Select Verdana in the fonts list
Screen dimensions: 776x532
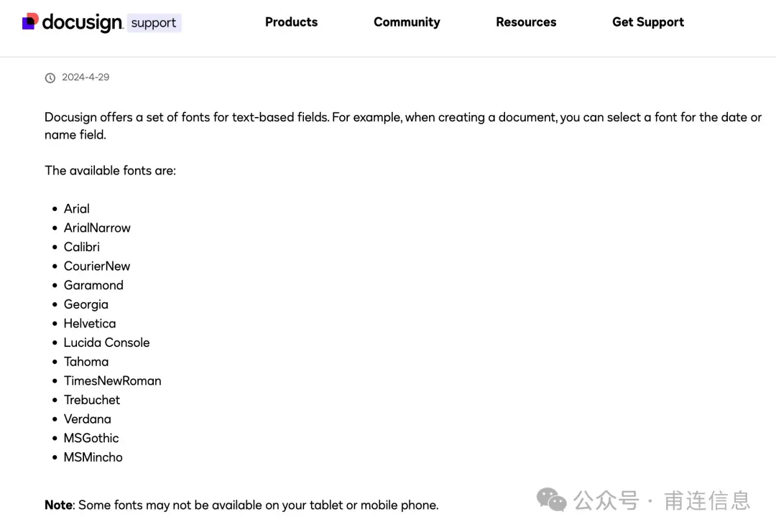pos(88,419)
